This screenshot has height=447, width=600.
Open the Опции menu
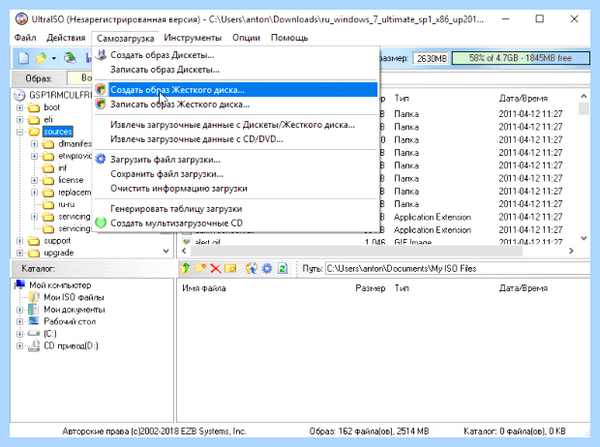click(246, 38)
